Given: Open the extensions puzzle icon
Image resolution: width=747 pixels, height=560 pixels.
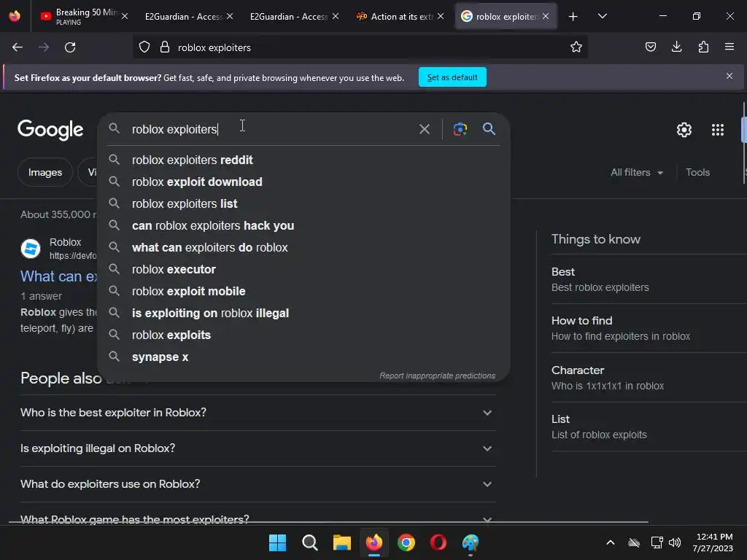Looking at the screenshot, I should pyautogui.click(x=703, y=47).
